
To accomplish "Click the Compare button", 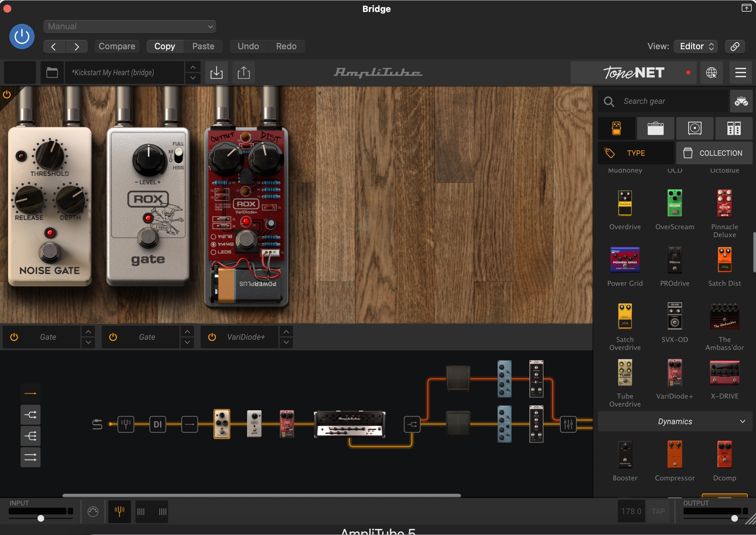I will (x=117, y=47).
